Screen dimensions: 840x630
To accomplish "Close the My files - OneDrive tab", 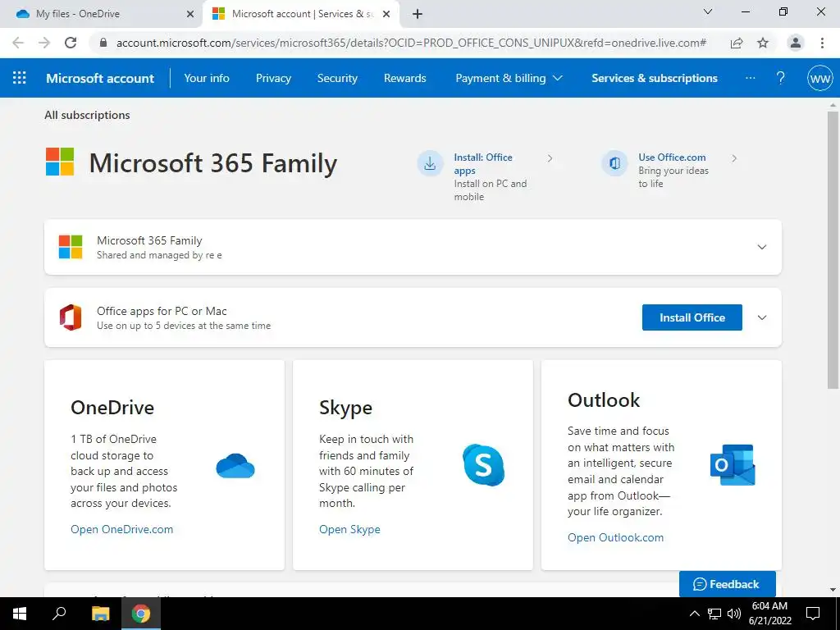I will (190, 14).
